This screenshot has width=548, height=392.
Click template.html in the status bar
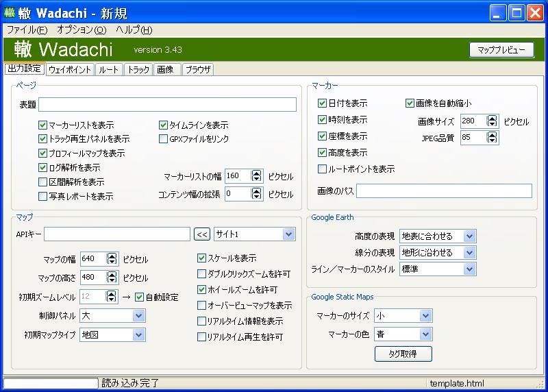point(457,384)
